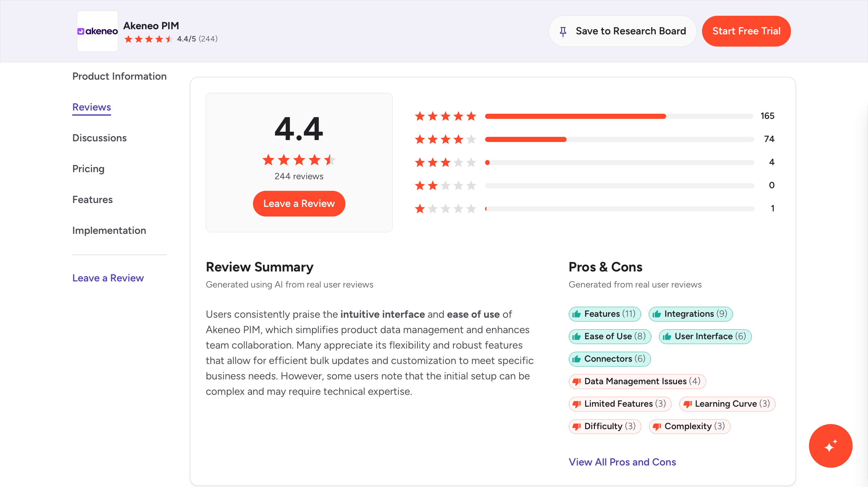
Task: Click the Review Summary heading
Action: tap(259, 267)
